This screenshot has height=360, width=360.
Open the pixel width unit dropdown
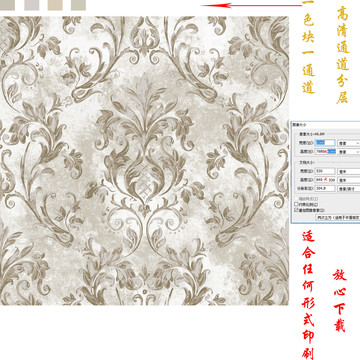349,143
